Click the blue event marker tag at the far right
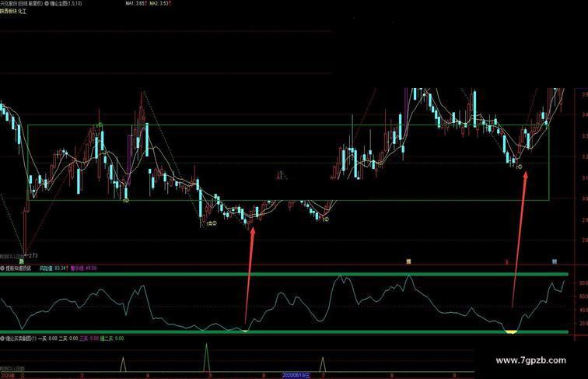Image resolution: width=588 pixels, height=379 pixels. [x=555, y=261]
